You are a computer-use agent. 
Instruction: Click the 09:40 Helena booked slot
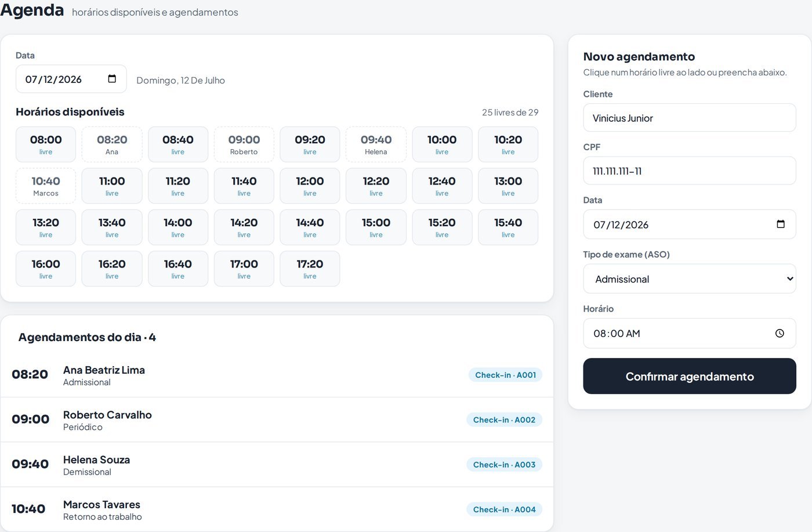[376, 144]
